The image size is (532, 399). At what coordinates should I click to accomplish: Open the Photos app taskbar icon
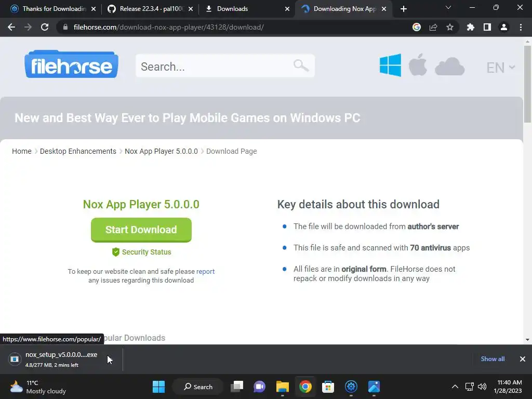coord(374,387)
